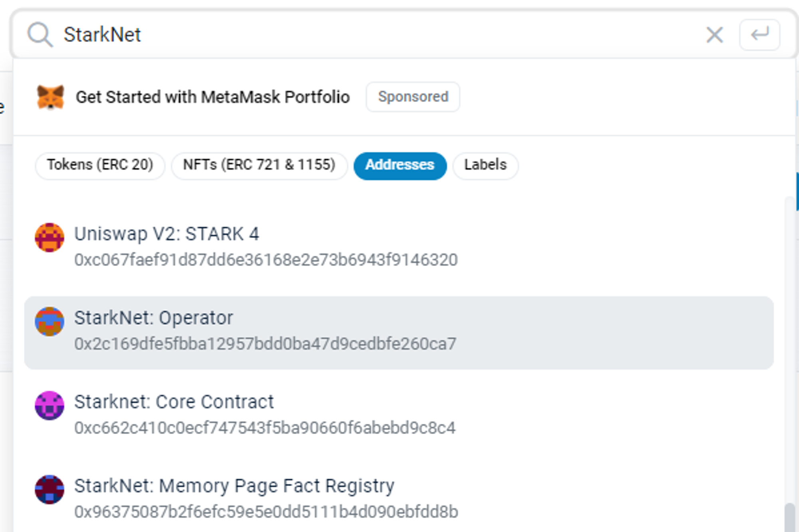This screenshot has width=799, height=532.
Task: Click Uniswap V2: STARK 4 identicon
Action: click(50, 238)
